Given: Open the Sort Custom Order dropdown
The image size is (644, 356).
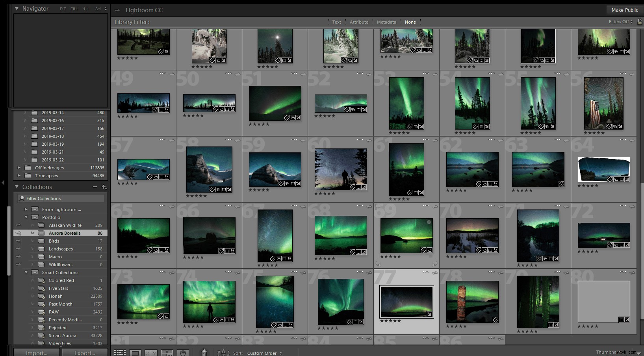Looking at the screenshot, I should point(263,353).
